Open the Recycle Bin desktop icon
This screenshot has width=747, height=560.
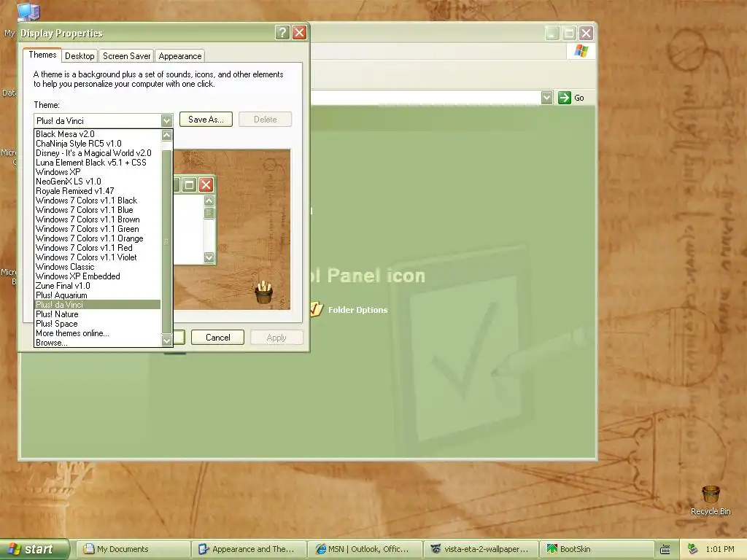[x=711, y=500]
